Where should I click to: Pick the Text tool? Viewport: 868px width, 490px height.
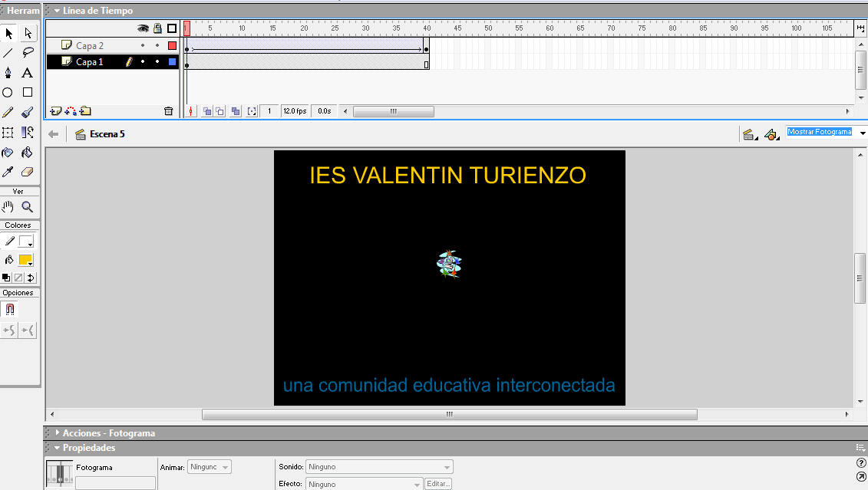tap(27, 72)
